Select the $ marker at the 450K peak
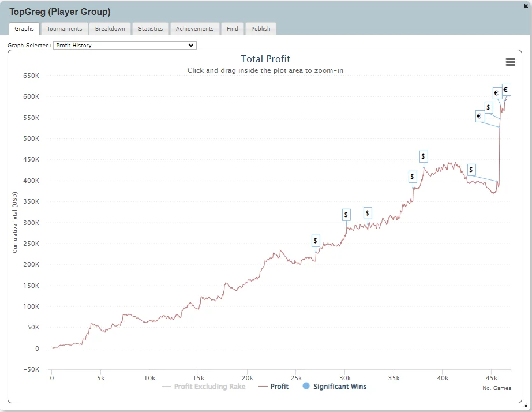Image resolution: width=532 pixels, height=412 pixels. 424,156
